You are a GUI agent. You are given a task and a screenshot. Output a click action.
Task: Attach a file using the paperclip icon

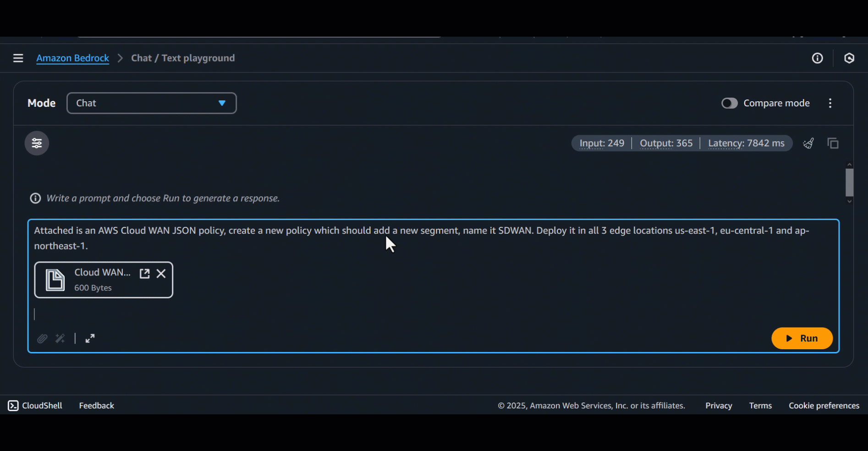(42, 338)
